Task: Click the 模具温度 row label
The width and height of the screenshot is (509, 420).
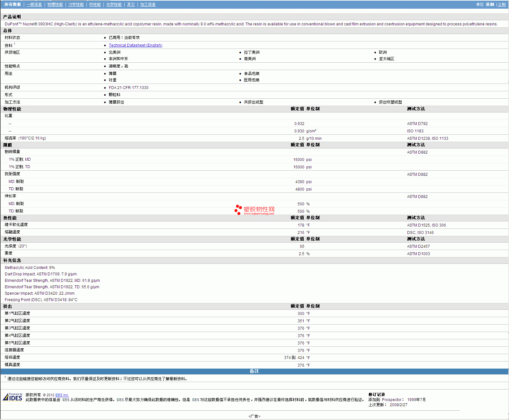Action: pos(12,365)
